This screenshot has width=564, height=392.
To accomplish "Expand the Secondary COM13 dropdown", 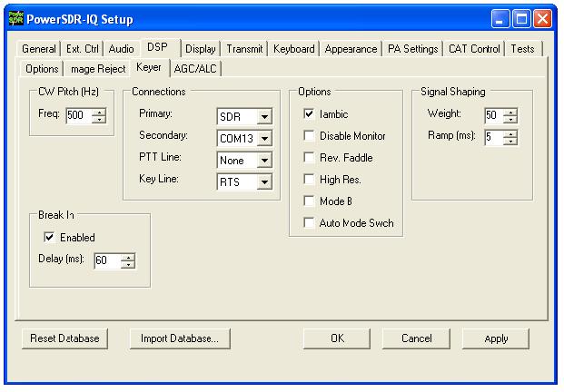I will 264,138.
